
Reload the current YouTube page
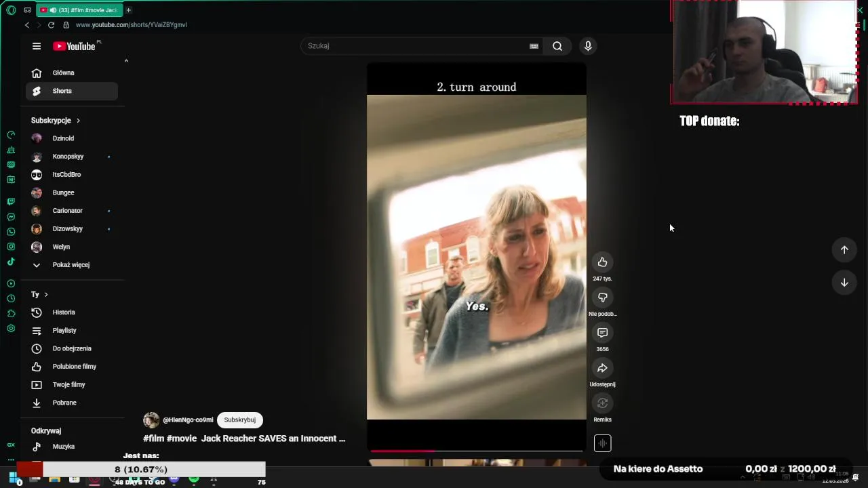(51, 25)
